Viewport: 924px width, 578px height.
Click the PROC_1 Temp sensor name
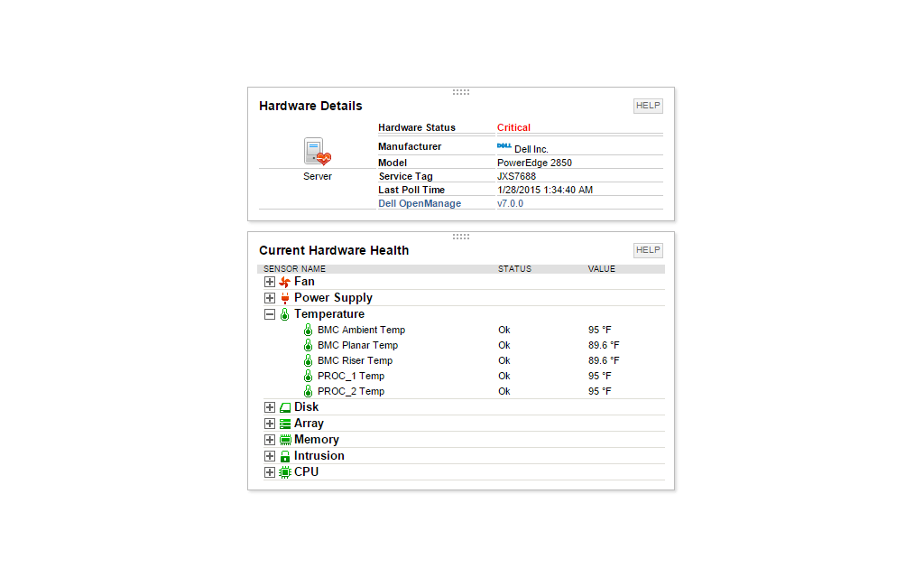[x=351, y=376]
